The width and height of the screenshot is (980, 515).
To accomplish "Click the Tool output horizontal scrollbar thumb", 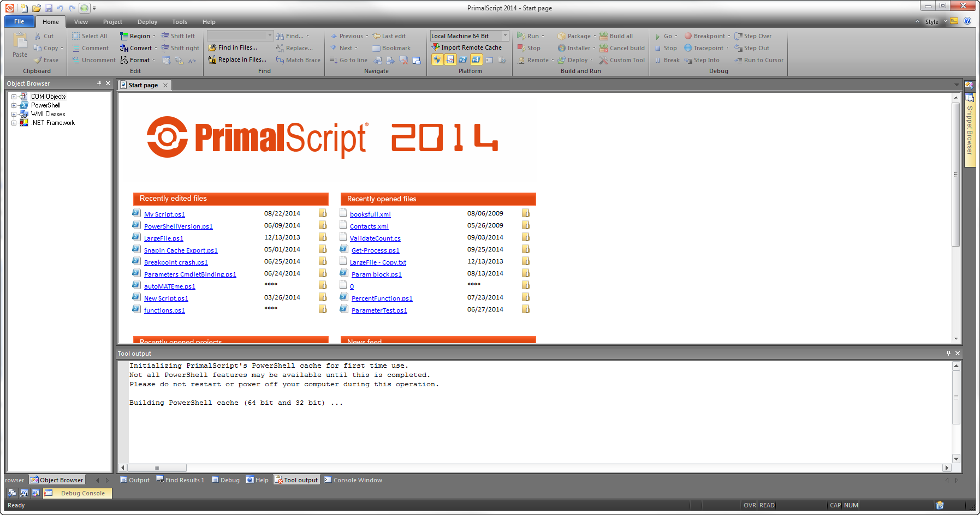I will [x=157, y=468].
